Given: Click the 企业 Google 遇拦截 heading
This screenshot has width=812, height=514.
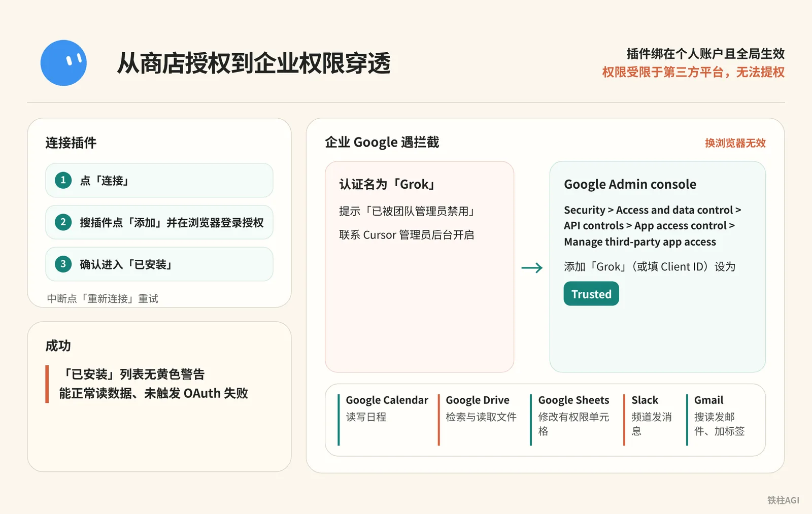Looking at the screenshot, I should point(382,142).
